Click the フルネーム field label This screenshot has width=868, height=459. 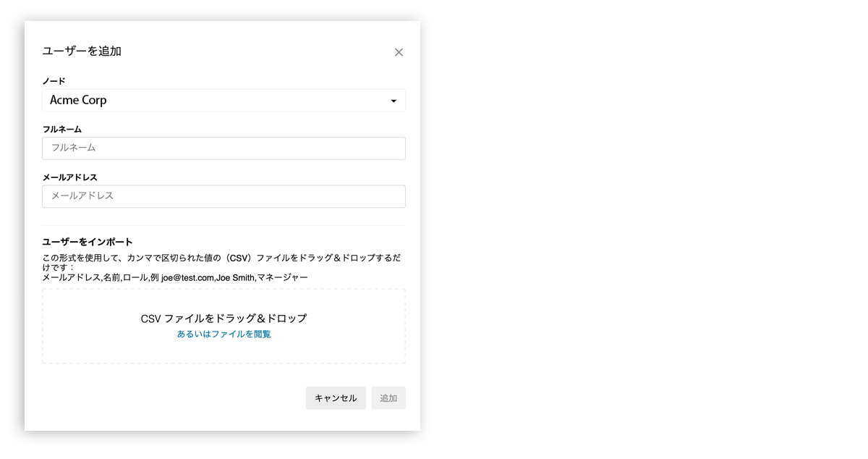[x=61, y=129]
